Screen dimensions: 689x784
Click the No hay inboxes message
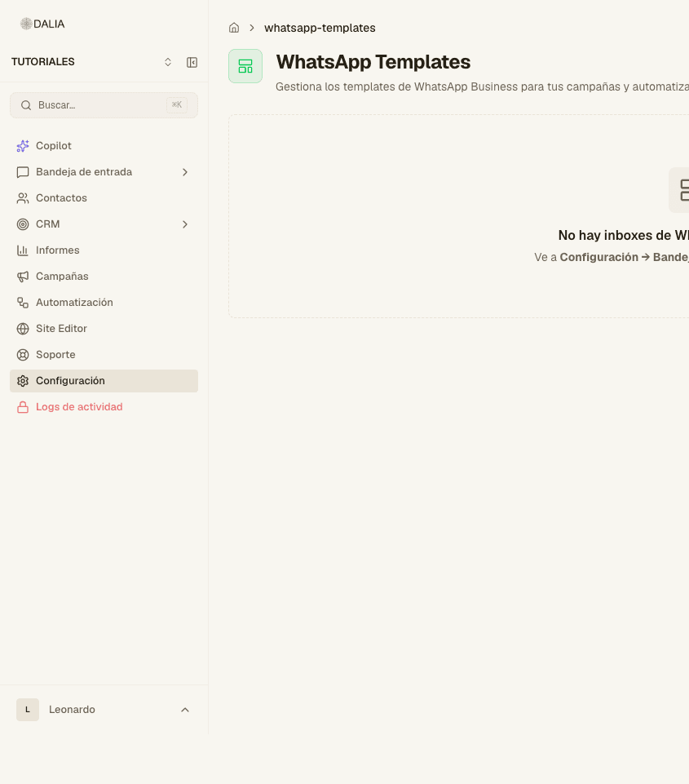pyautogui.click(x=624, y=235)
